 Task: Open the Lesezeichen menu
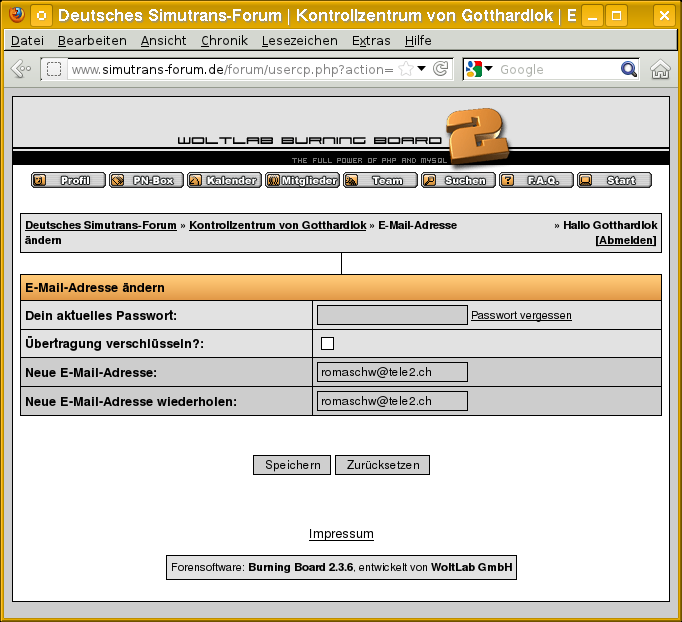[x=299, y=40]
